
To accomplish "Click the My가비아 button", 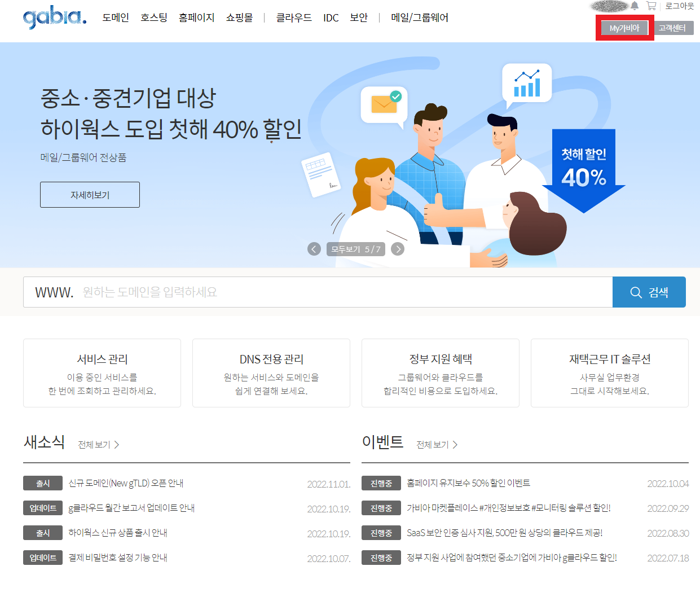I will tap(624, 28).
